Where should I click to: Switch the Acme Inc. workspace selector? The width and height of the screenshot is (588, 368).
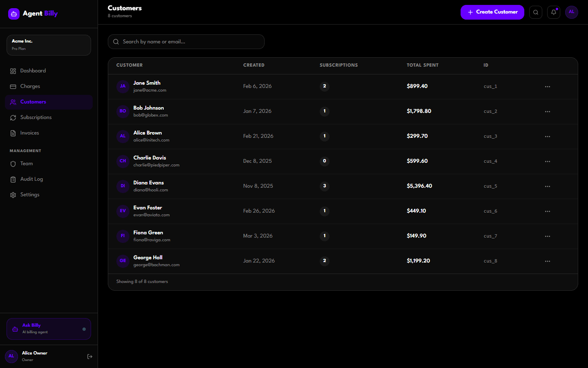(x=49, y=45)
